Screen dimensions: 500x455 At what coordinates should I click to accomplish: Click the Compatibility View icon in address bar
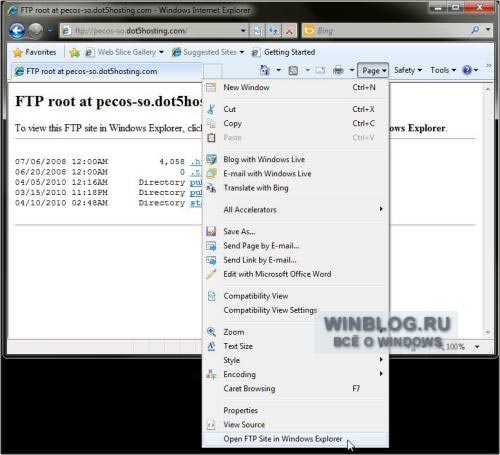pyautogui.click(x=257, y=31)
